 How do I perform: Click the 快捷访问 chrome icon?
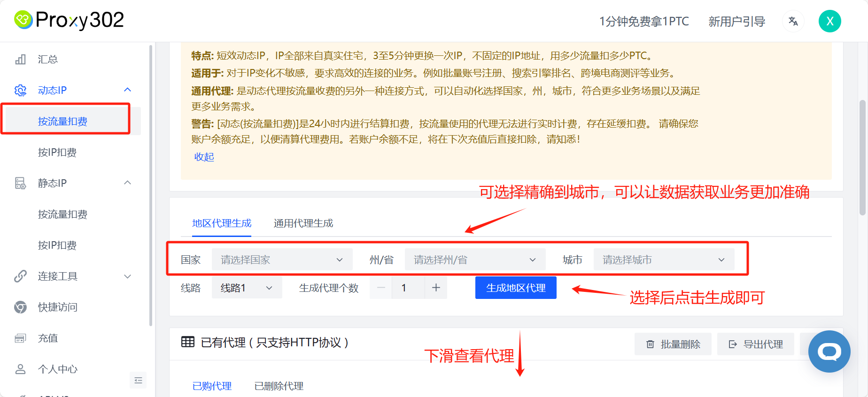click(x=20, y=307)
